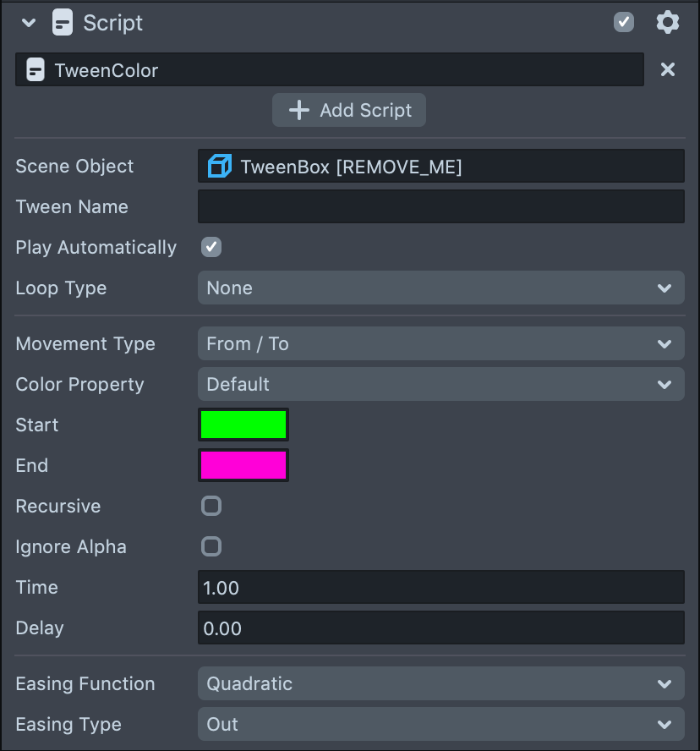700x751 pixels.
Task: Click the Tween Name input field
Action: (440, 206)
